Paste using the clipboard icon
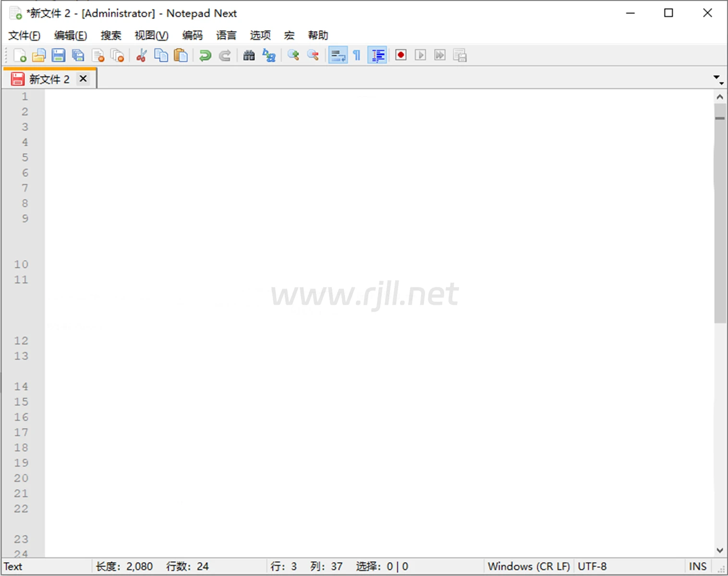Screen dimensions: 728x576 tap(181, 56)
